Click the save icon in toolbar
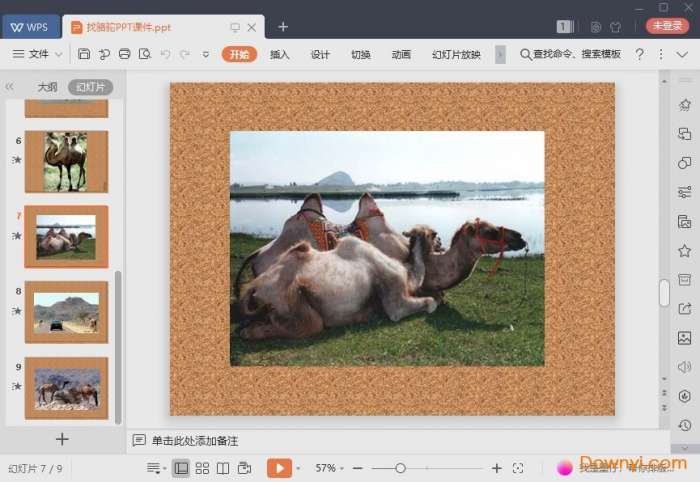Screen dimensions: 700x482 84,54
